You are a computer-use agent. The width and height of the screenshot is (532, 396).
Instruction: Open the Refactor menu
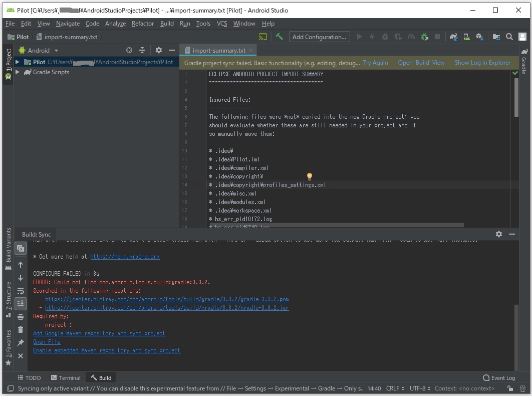pyautogui.click(x=143, y=24)
